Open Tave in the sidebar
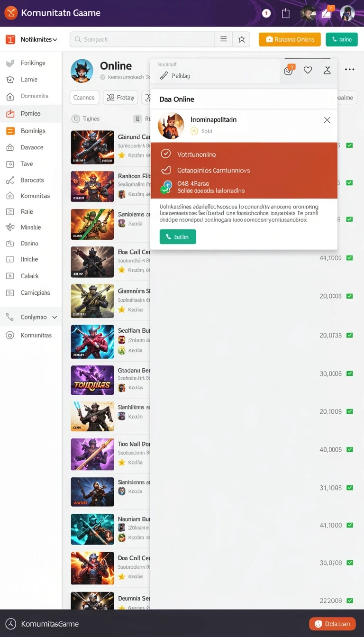The height and width of the screenshot is (637, 364). coord(31,164)
